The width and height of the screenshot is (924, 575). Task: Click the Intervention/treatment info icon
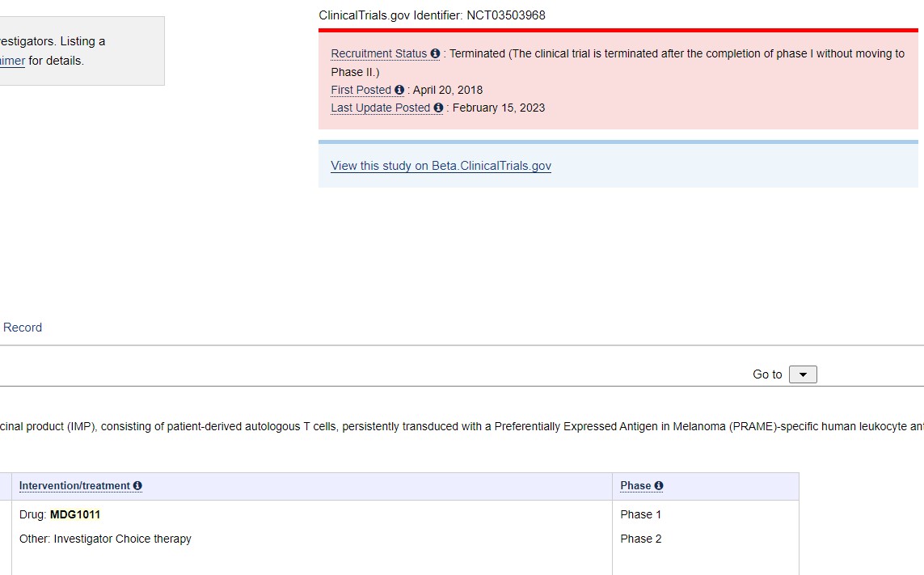pyautogui.click(x=137, y=485)
